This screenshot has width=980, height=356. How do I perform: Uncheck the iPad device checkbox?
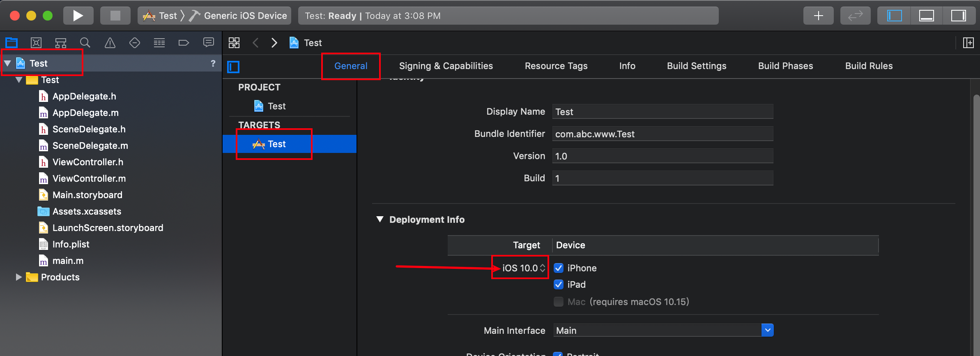(559, 284)
